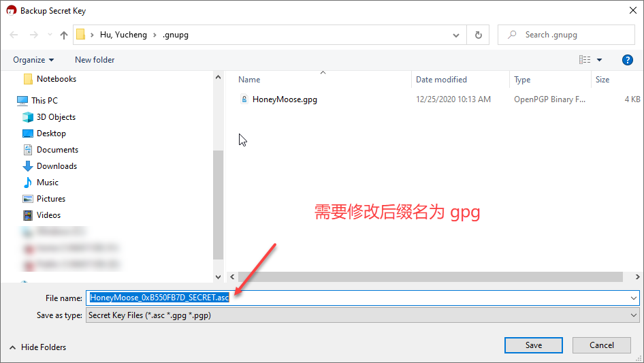Sort files by Date modified column
This screenshot has width=644, height=363.
[x=442, y=80]
